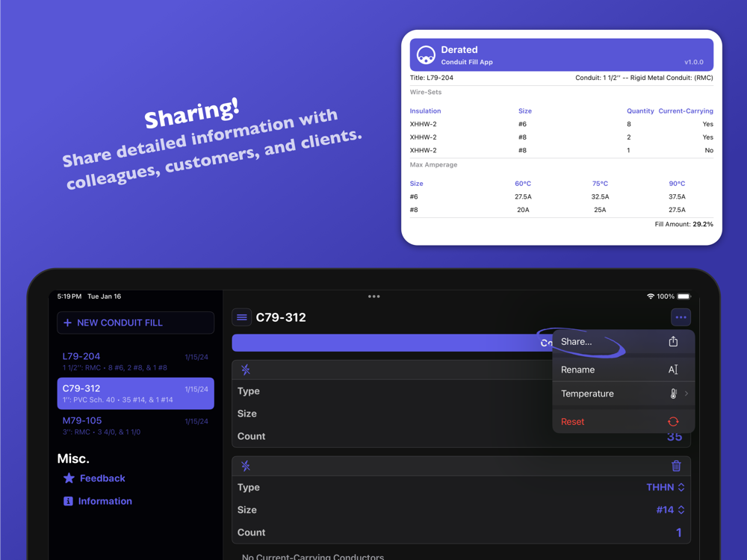
Task: Expand Temperature submenu chevron
Action: pyautogui.click(x=686, y=393)
